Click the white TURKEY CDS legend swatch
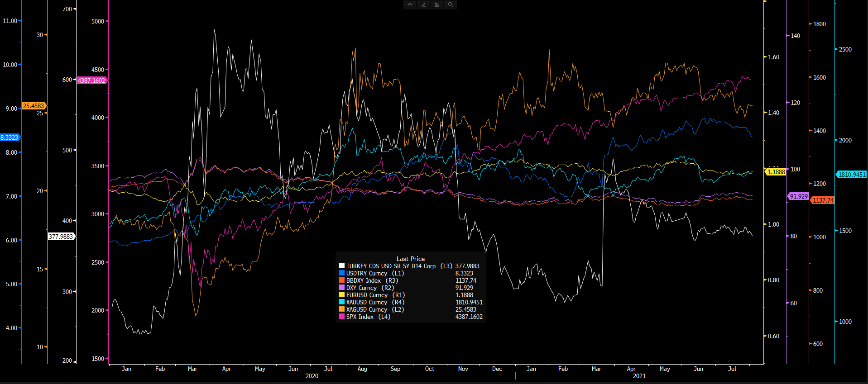This screenshot has height=384, width=868. coord(342,266)
